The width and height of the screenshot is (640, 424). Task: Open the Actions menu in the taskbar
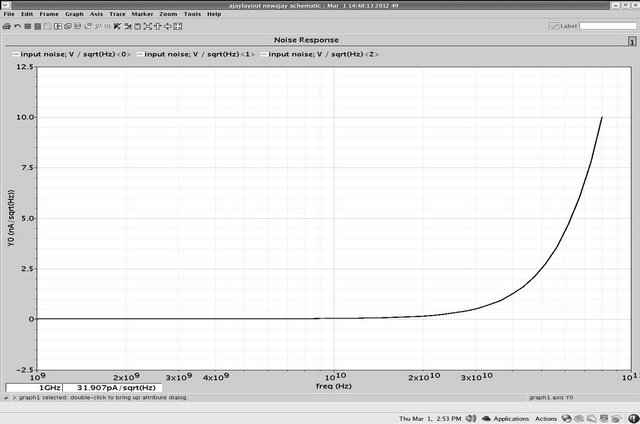click(546, 419)
